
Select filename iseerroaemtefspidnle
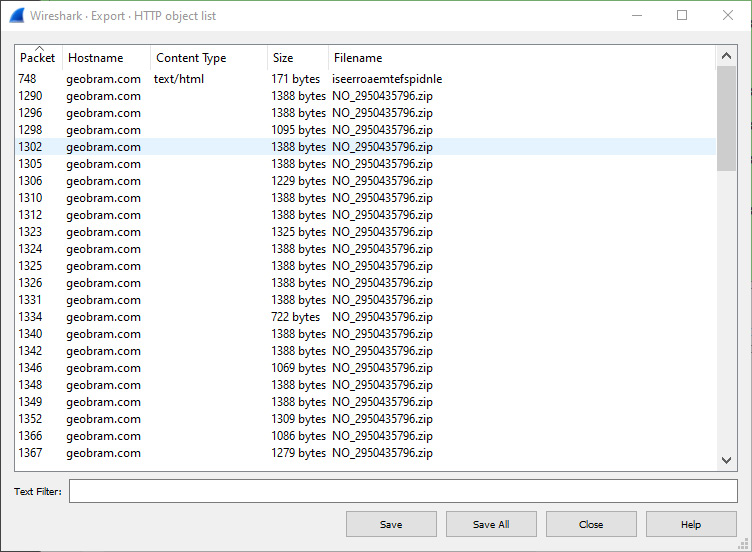point(387,79)
